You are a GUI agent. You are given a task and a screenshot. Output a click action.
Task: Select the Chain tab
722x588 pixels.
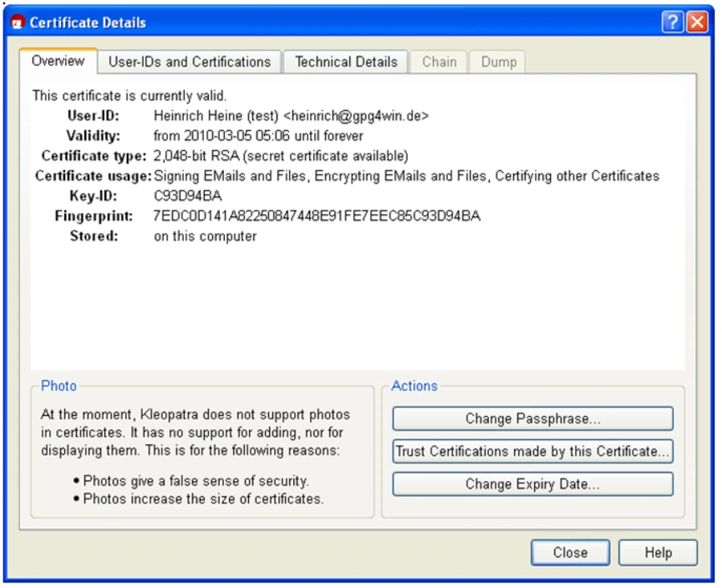point(439,62)
